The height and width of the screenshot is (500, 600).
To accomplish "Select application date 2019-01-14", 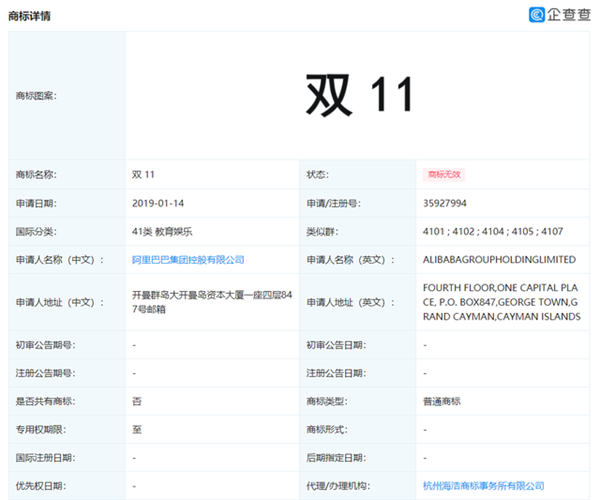I will 158,203.
